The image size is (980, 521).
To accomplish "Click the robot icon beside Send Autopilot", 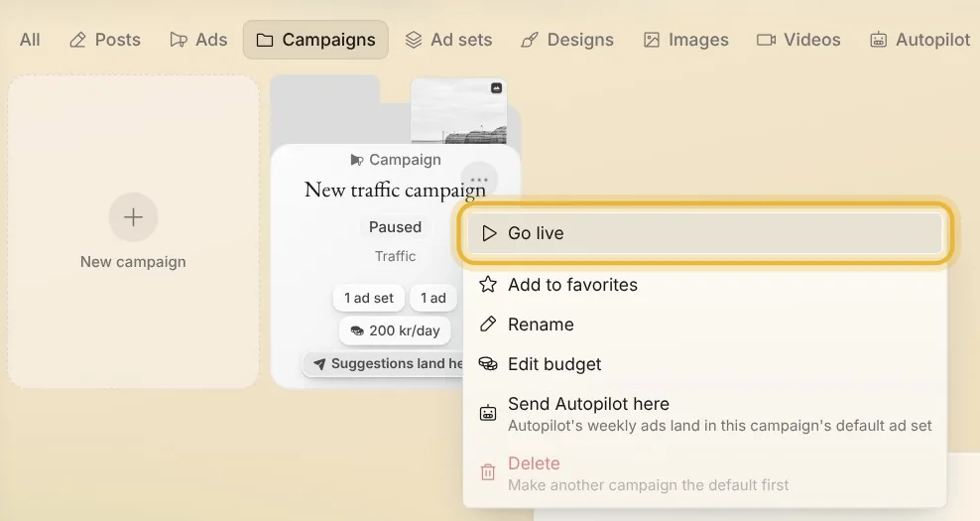I will pyautogui.click(x=488, y=413).
